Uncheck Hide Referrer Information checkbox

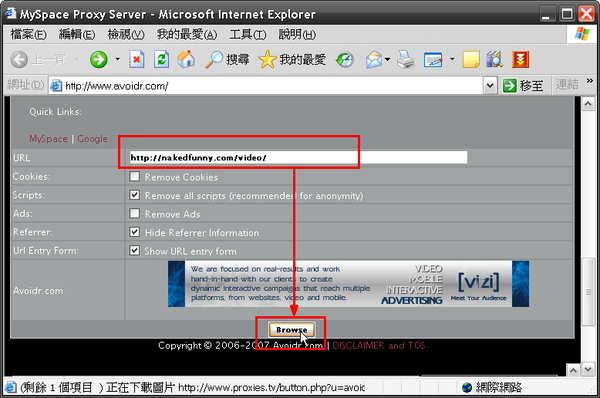click(134, 232)
